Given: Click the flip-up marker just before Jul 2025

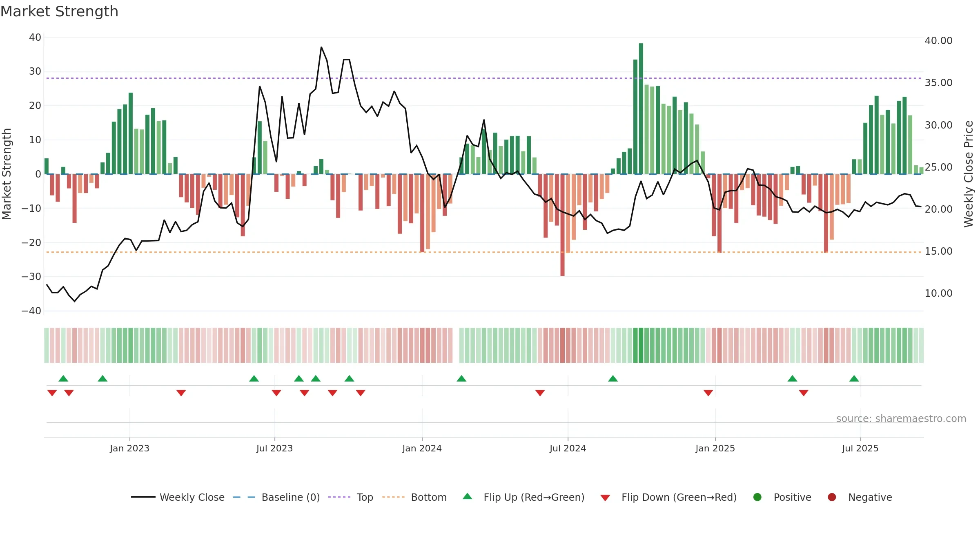Looking at the screenshot, I should (854, 378).
